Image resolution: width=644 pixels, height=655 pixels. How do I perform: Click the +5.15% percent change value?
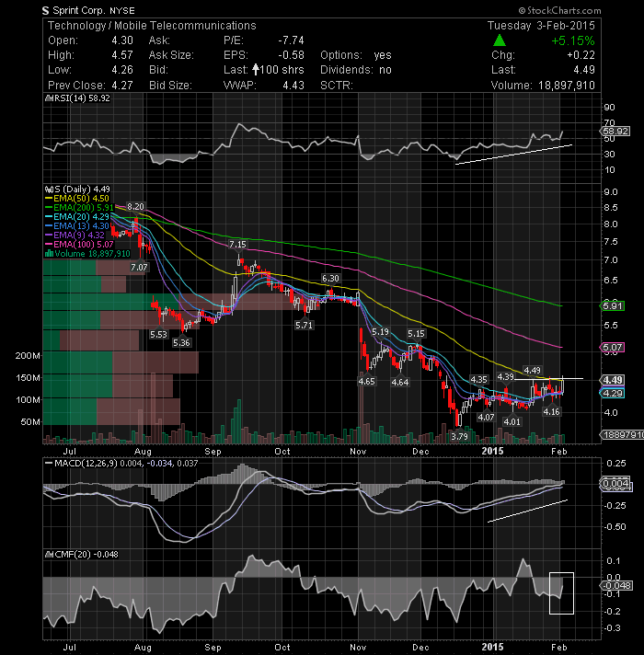[x=572, y=40]
